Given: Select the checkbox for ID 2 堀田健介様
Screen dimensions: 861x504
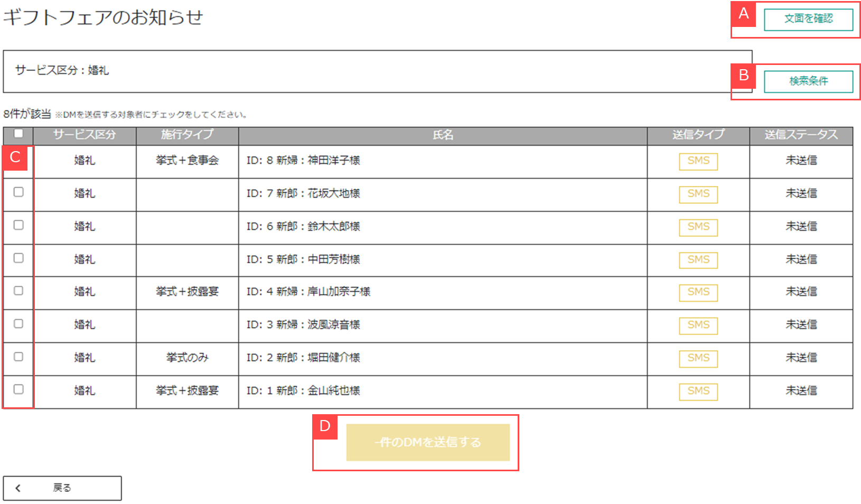Looking at the screenshot, I should 18,357.
